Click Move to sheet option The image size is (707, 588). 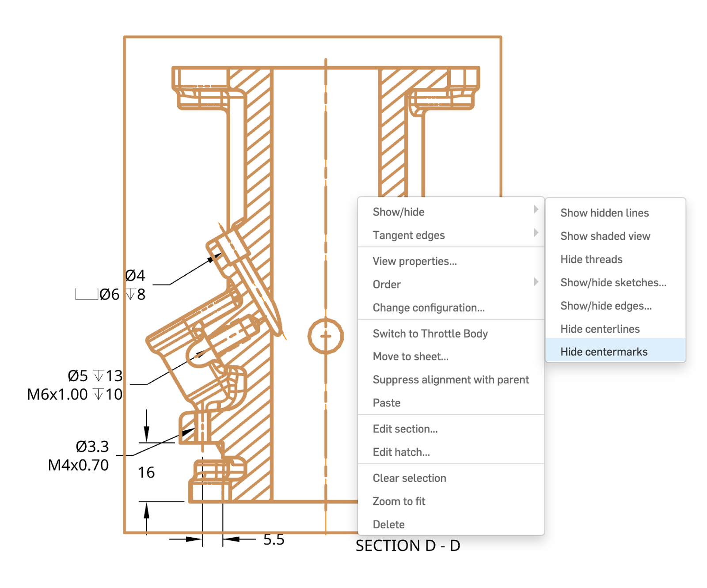tap(410, 357)
